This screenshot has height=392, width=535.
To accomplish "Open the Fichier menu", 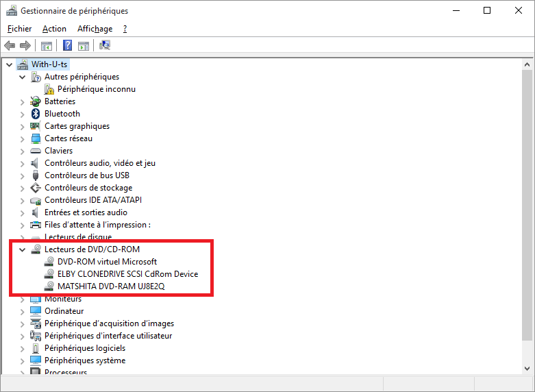I will 19,29.
